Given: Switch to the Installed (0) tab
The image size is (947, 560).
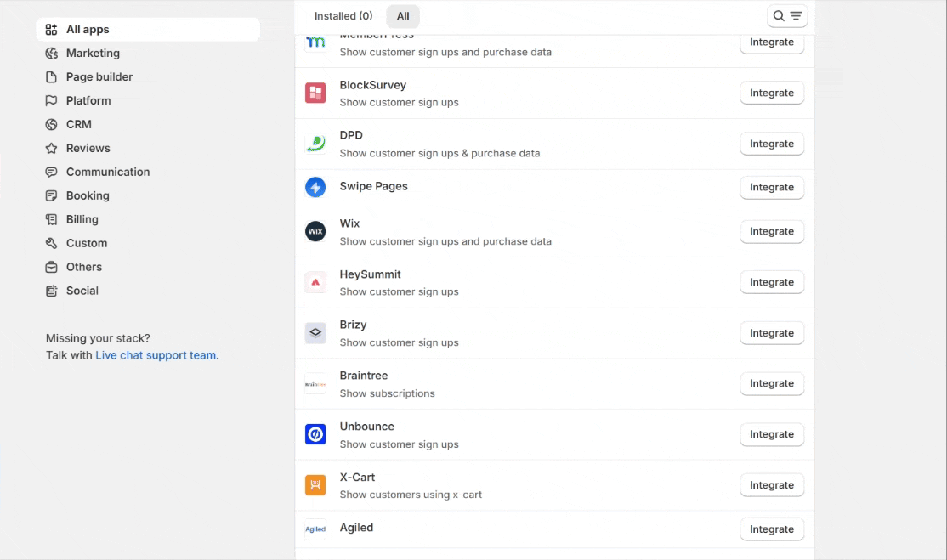Looking at the screenshot, I should coord(343,16).
